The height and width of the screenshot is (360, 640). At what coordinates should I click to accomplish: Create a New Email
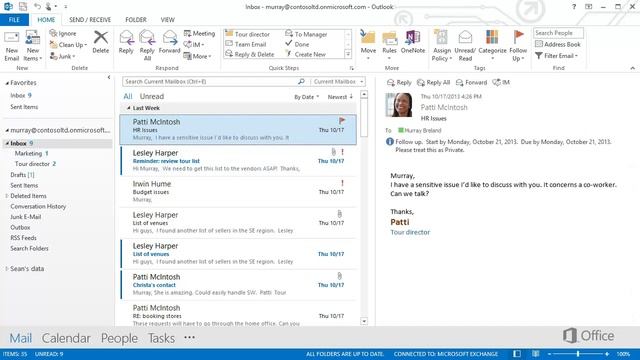coord(11,46)
